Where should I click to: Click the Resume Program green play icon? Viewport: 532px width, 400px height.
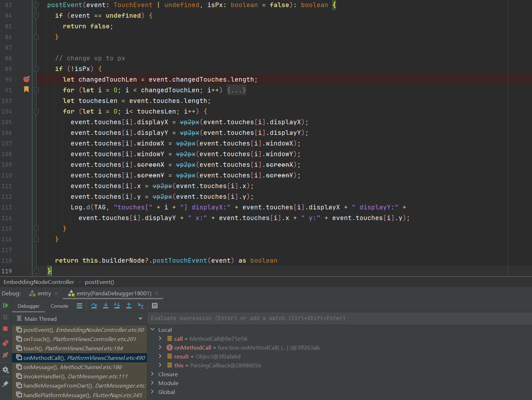[5, 306]
